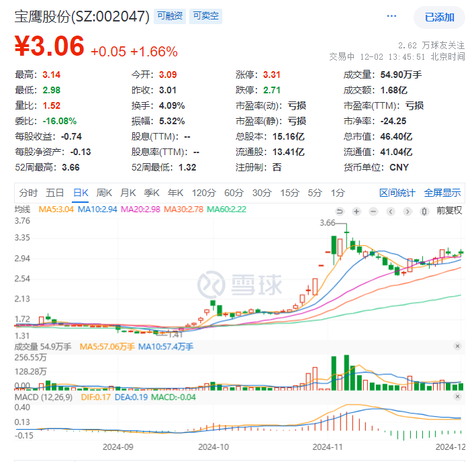Click the 2.62 万球友关注 followers text

point(432,46)
